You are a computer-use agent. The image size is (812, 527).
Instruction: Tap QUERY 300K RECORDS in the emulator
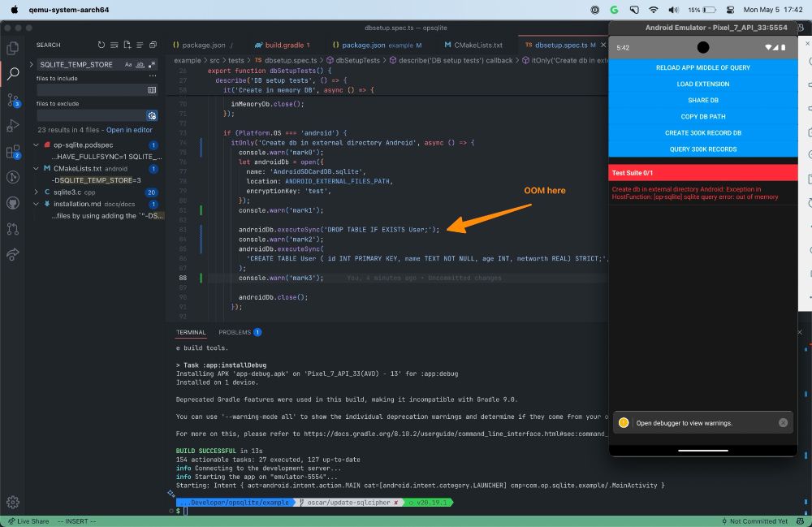click(702, 149)
